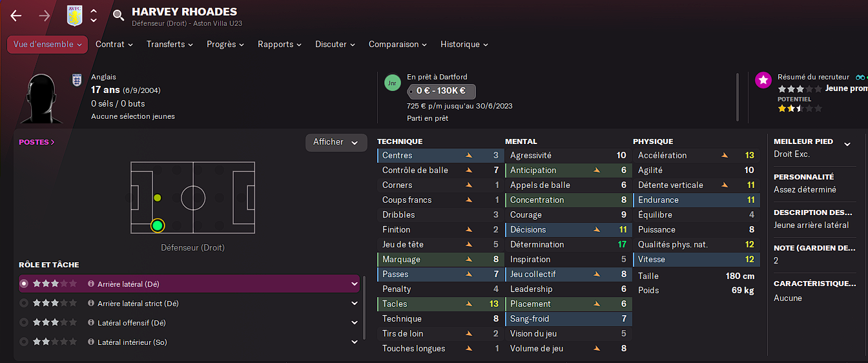Image resolution: width=868 pixels, height=363 pixels.
Task: Select the Arrière latéral strict (Dé) radio button
Action: (25, 304)
